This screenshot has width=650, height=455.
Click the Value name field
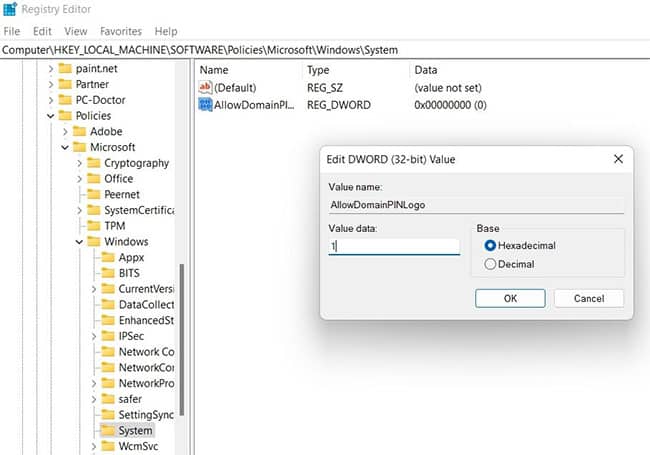pos(476,205)
